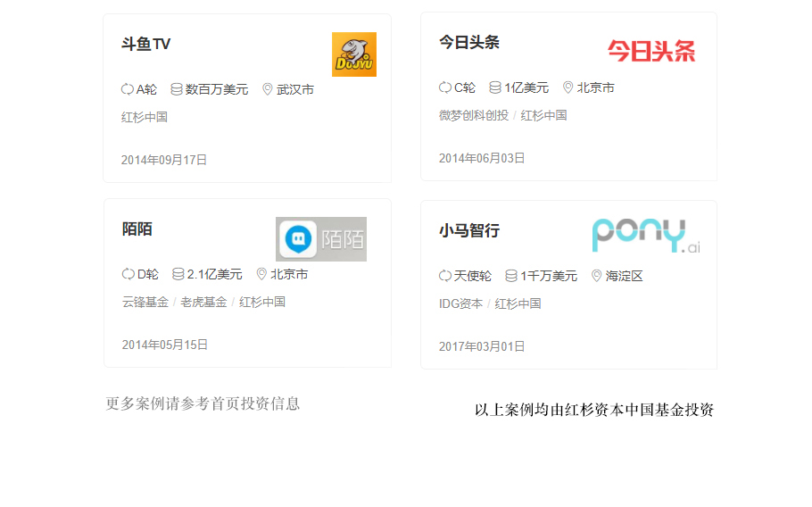
Task: Click the round icon beside A轮
Action: pyautogui.click(x=128, y=89)
